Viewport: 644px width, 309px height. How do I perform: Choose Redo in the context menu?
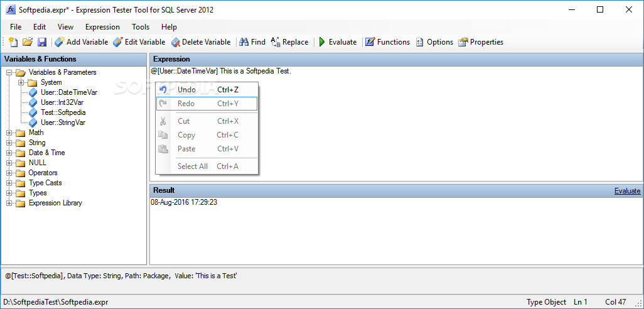[207, 104]
